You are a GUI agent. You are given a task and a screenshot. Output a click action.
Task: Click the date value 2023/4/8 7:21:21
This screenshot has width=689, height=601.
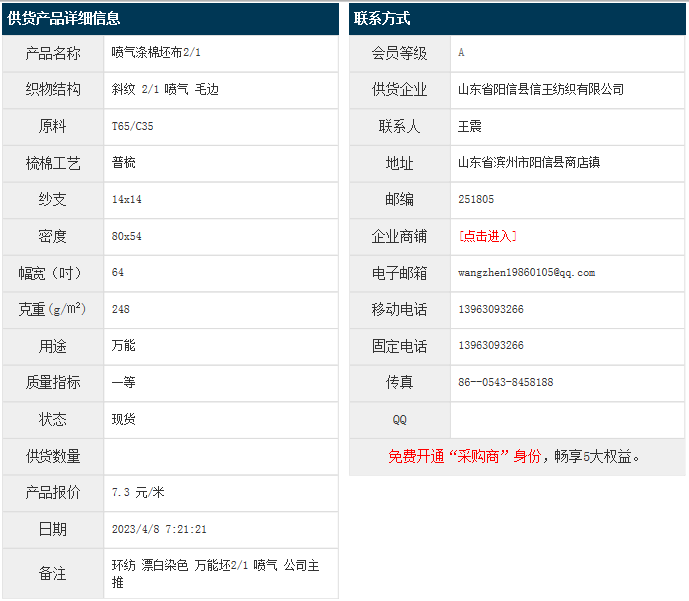pos(159,530)
